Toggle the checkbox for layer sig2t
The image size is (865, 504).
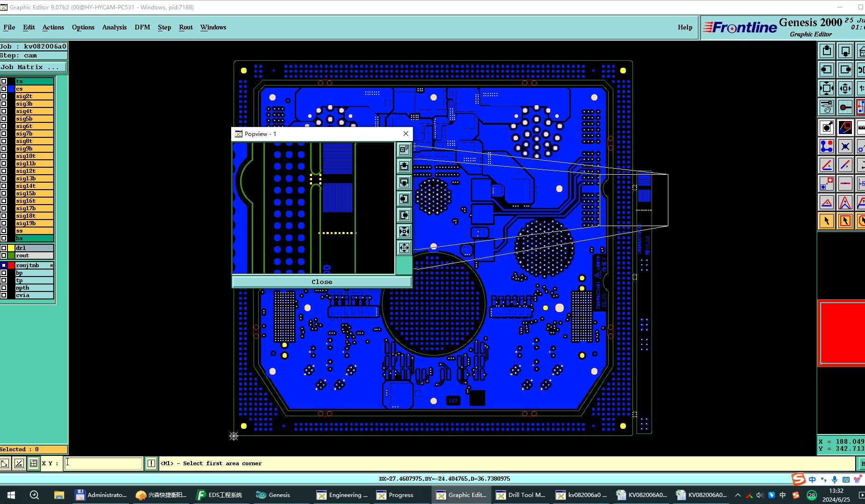point(4,96)
